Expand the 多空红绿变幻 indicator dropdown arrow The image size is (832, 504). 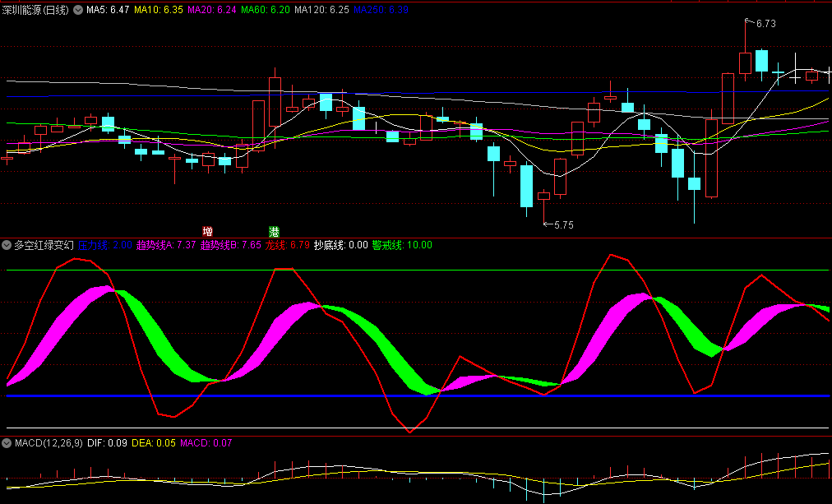pos(7,245)
